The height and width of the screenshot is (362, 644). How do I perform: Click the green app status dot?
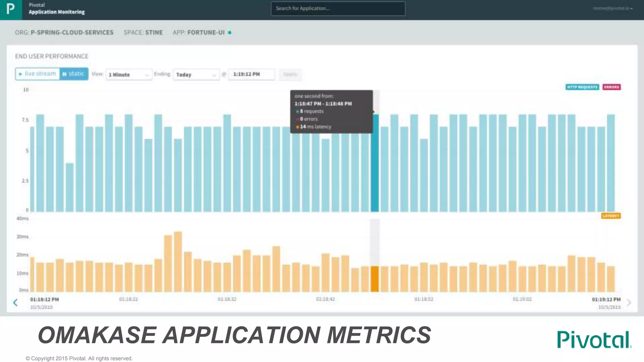230,32
